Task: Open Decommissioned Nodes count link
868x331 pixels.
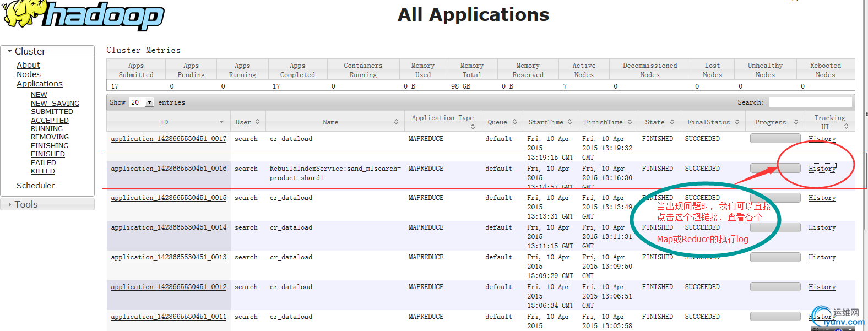Action: (615, 86)
